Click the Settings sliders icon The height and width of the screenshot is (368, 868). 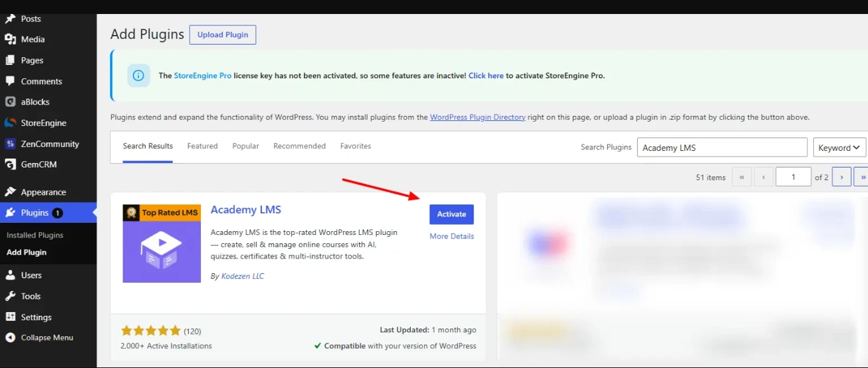pyautogui.click(x=10, y=317)
